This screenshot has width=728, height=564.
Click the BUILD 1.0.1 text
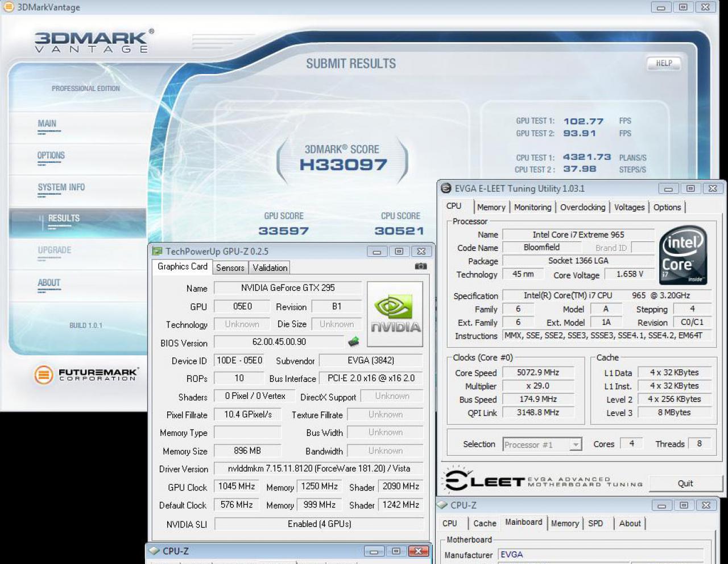coord(86,326)
